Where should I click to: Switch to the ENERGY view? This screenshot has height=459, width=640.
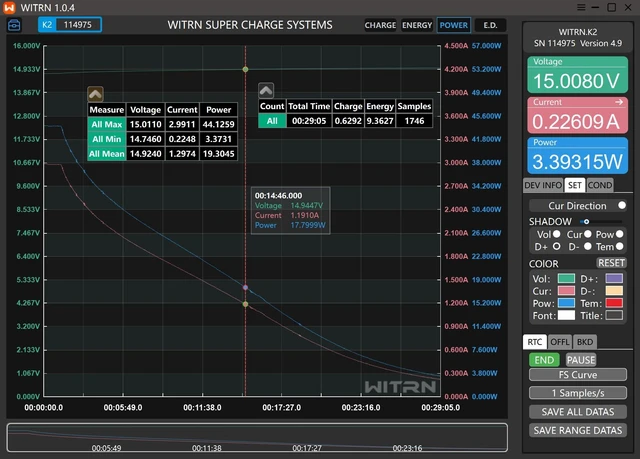[417, 25]
